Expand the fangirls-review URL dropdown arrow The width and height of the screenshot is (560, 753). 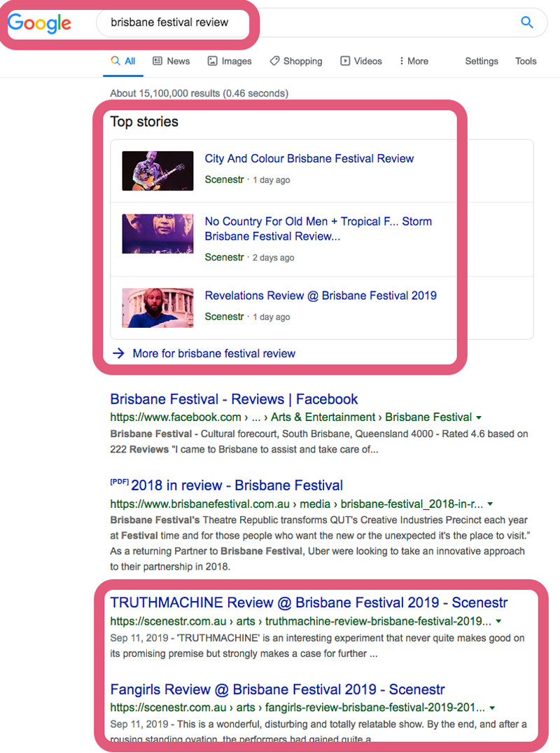coord(492,708)
